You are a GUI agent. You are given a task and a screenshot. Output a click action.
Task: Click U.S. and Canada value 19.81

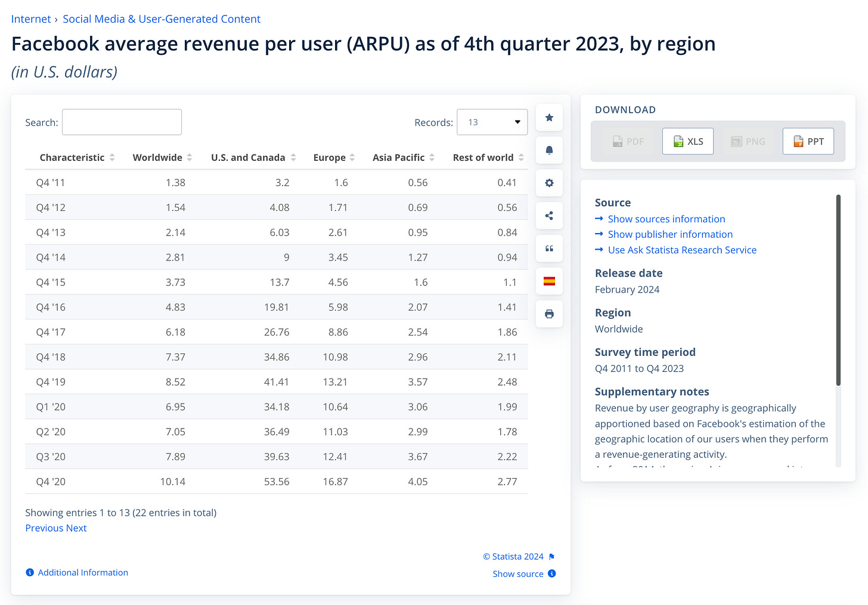point(277,307)
